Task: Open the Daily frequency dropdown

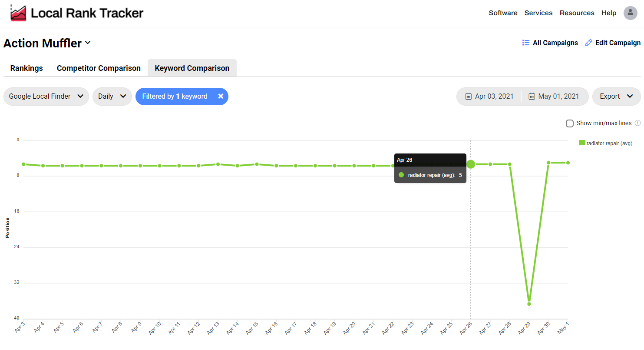Action: 112,97
